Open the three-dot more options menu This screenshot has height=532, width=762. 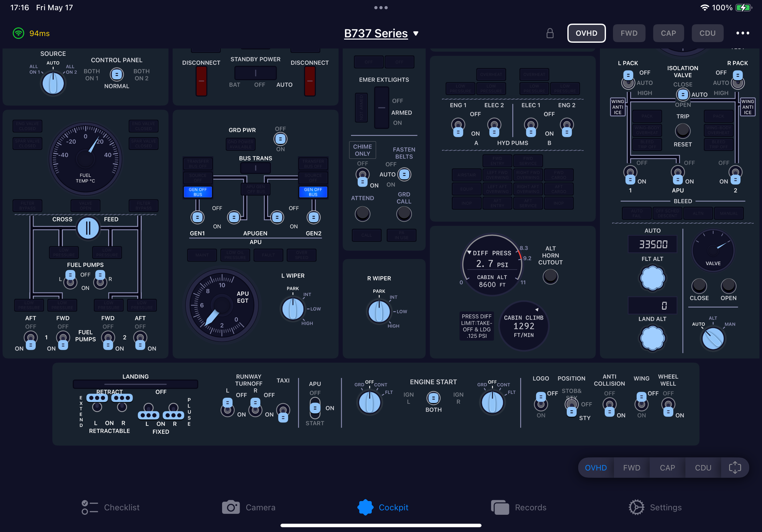(743, 33)
